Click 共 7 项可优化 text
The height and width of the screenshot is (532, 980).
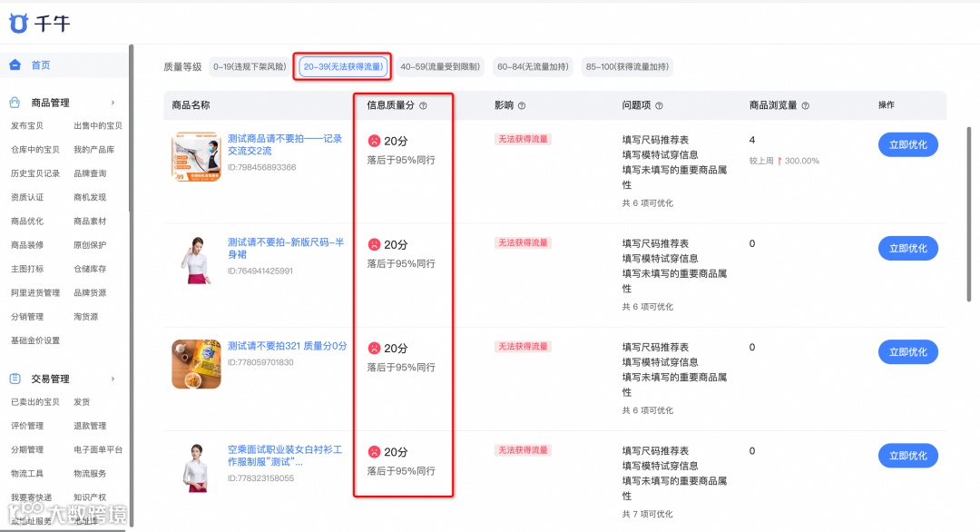click(648, 514)
